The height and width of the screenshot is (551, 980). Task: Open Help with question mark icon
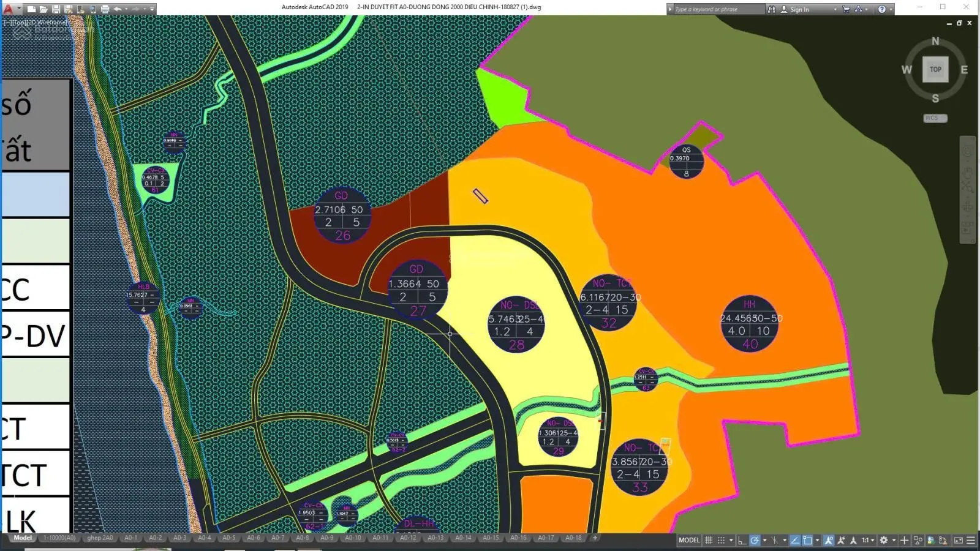pos(881,9)
